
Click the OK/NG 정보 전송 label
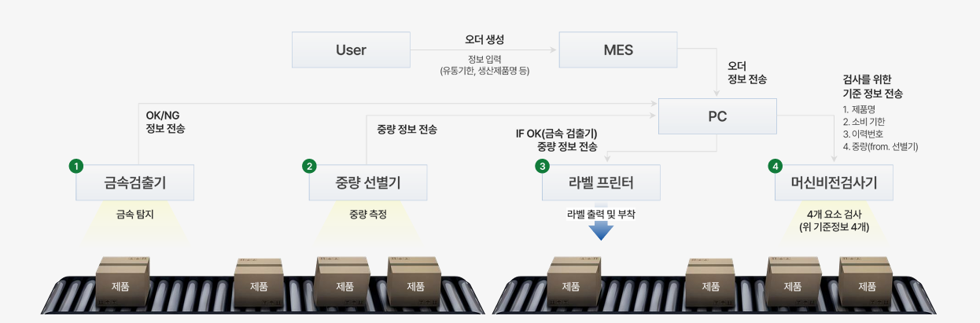pos(166,121)
